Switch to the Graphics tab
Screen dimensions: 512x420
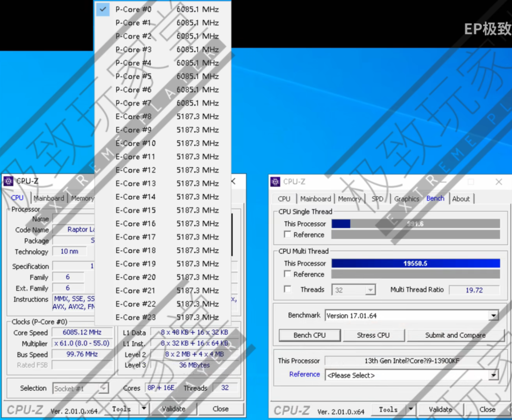406,198
